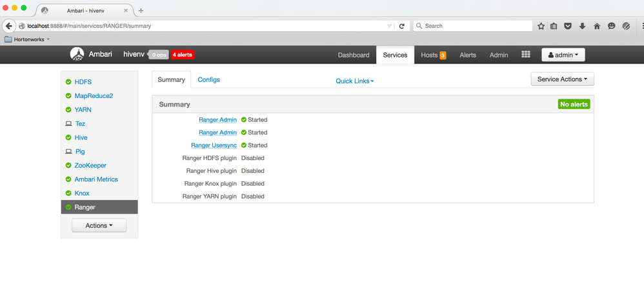Click Ranger Usersync started status icon
This screenshot has height=291, width=644.
coord(243,145)
